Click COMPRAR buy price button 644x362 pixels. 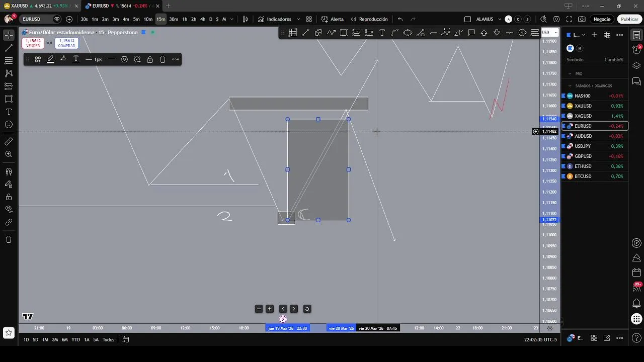click(x=66, y=43)
